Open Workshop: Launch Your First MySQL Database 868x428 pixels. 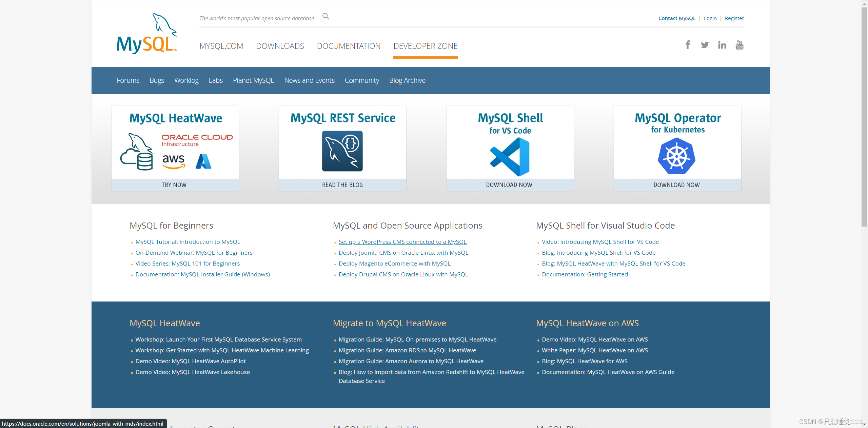(x=219, y=339)
